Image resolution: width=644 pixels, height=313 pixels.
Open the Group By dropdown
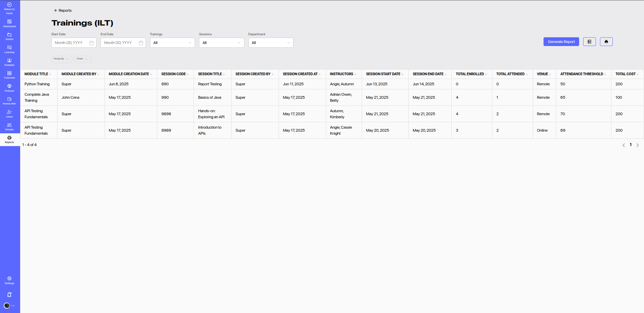coord(62,59)
